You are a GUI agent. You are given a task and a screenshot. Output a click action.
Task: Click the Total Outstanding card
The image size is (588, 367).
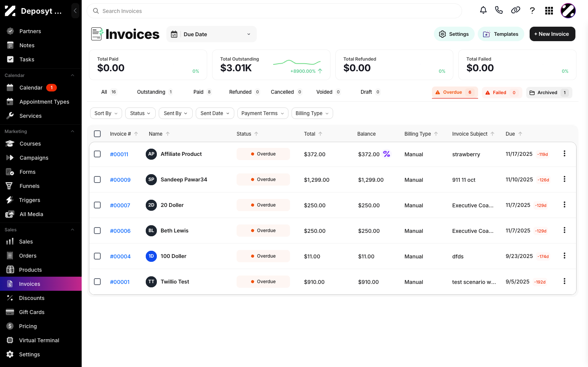(x=271, y=65)
